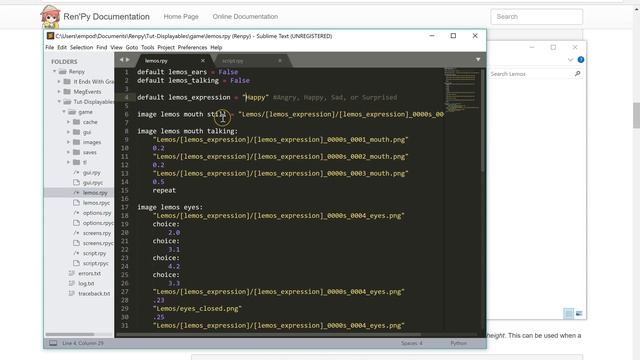This screenshot has width=640, height=360.
Task: Click the Online Documentation link
Action: (245, 17)
